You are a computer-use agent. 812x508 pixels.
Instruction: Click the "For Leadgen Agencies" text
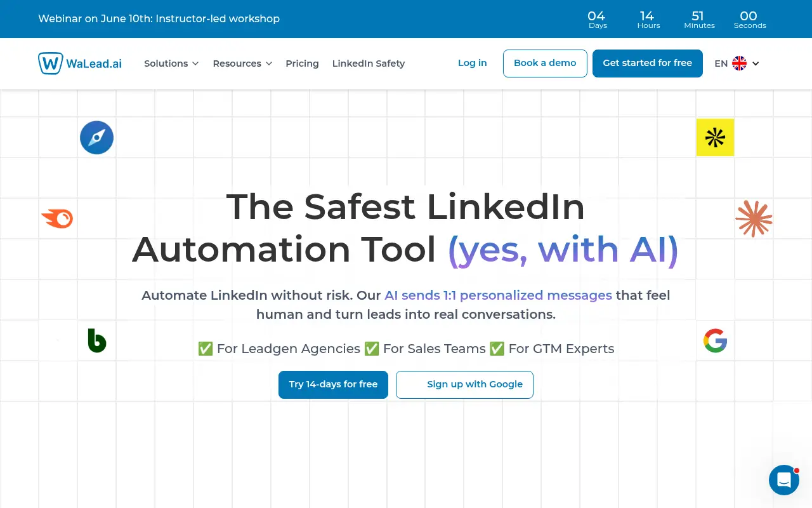tap(288, 349)
